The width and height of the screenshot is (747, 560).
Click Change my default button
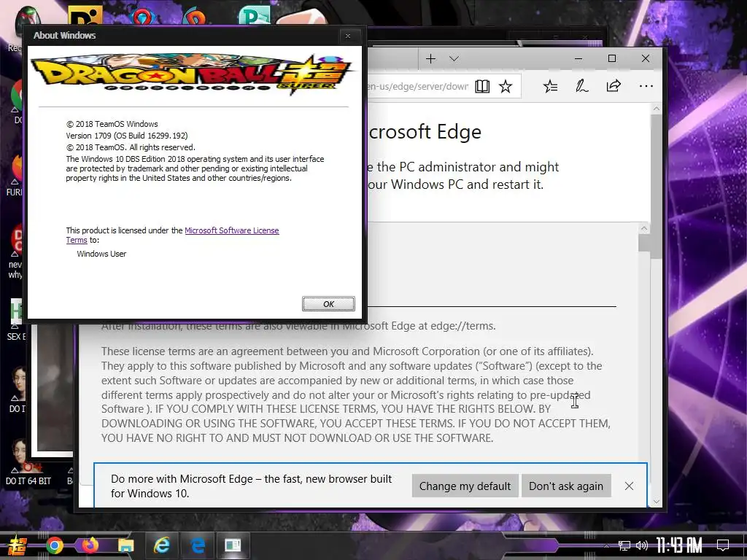465,486
